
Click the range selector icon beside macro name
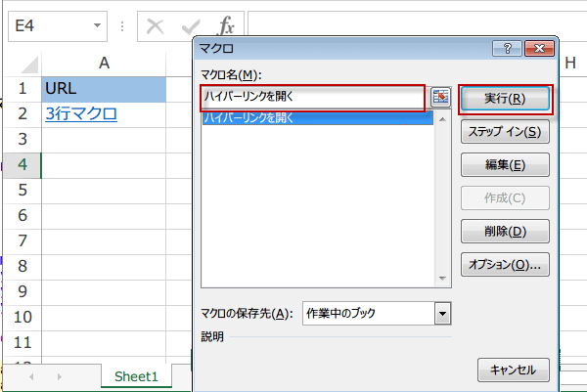[440, 97]
